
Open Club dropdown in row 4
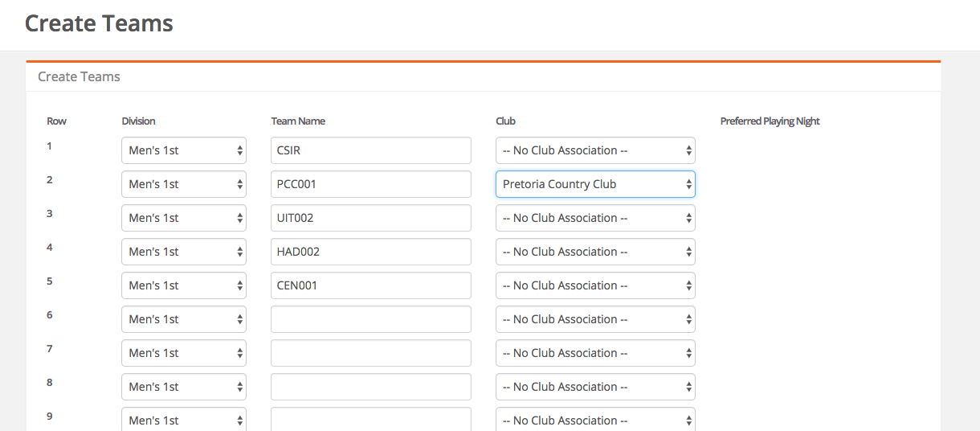point(595,252)
